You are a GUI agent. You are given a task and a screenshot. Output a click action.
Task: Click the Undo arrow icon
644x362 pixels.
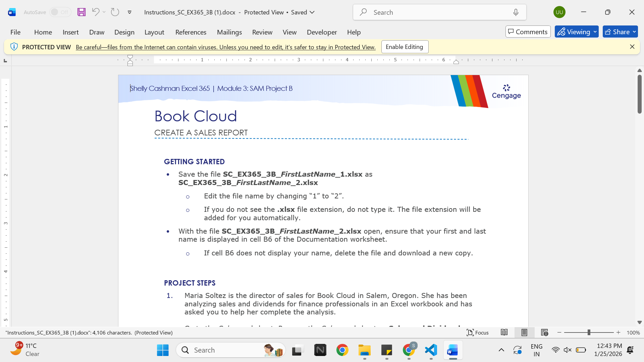coord(96,12)
